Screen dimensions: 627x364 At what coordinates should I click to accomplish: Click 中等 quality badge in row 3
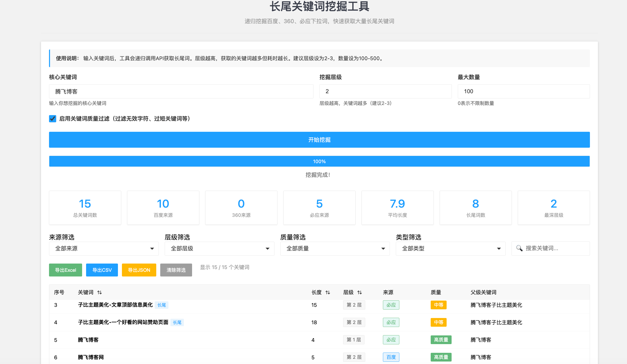point(439,305)
